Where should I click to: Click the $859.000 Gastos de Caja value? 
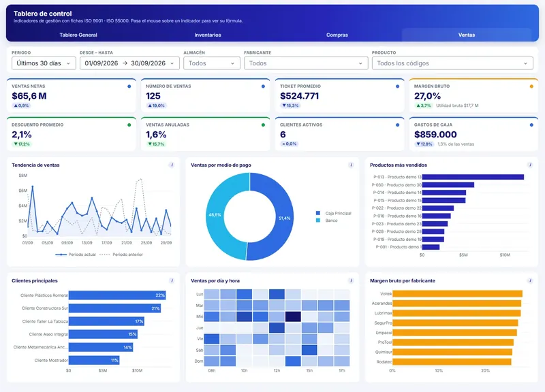(435, 134)
